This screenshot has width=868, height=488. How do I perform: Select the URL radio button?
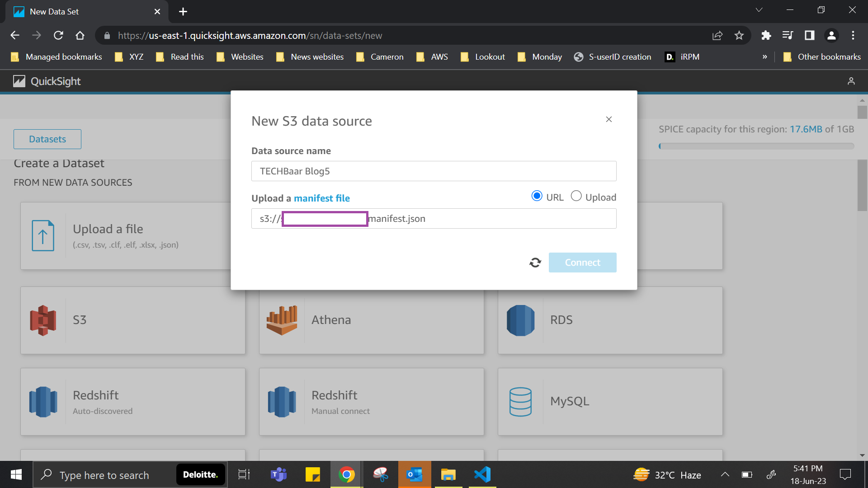click(537, 196)
